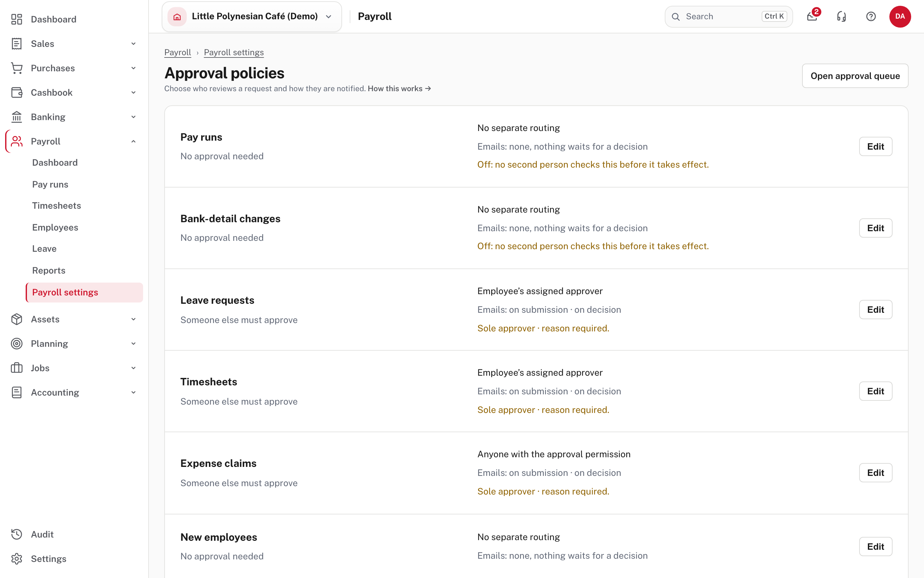The image size is (924, 578).
Task: Open the Dashboard grid icon in sidebar
Action: (x=16, y=19)
